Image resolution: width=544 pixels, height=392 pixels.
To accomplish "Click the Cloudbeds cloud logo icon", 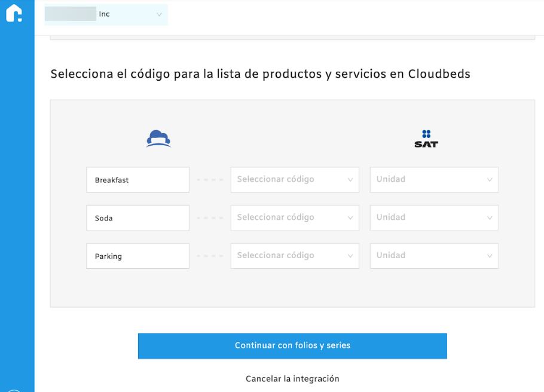I will (x=158, y=139).
